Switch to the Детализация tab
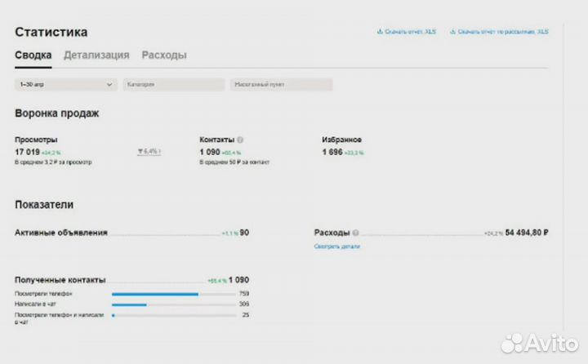The image size is (588, 364). [x=96, y=55]
